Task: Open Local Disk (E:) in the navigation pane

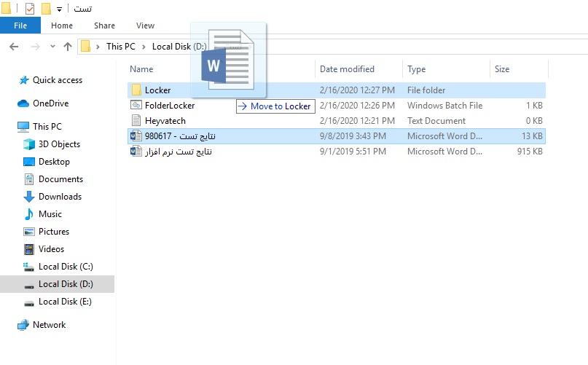Action: click(x=65, y=302)
